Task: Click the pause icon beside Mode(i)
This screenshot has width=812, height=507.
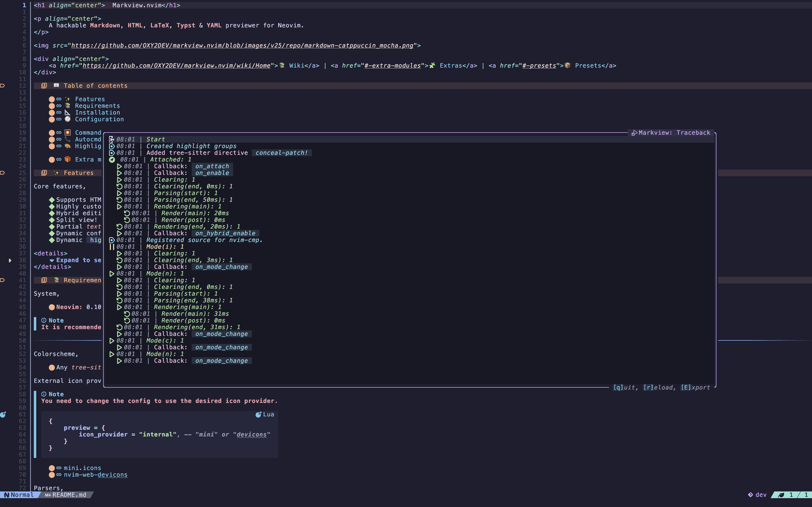Action: [x=112, y=247]
